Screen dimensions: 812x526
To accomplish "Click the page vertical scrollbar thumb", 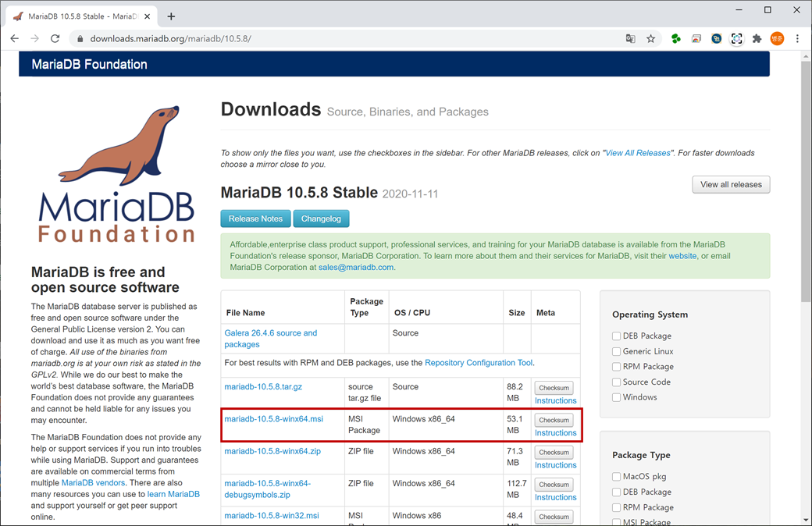I will (x=806, y=181).
